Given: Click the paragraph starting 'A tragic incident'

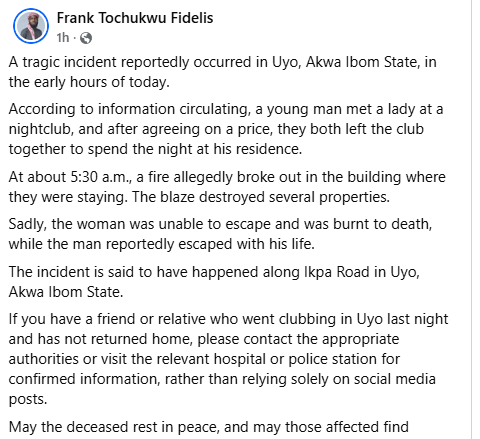Looking at the screenshot, I should coord(222,72).
